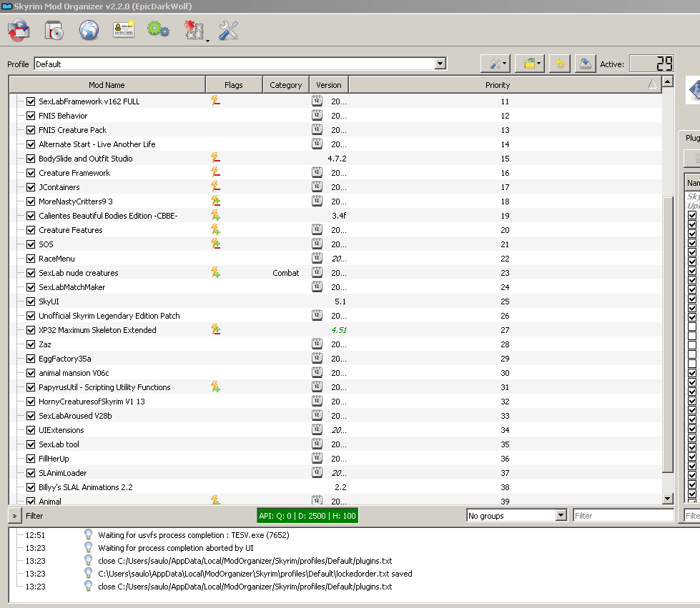Sort by the Category column header
Screen dimensions: 700x608
pyautogui.click(x=286, y=85)
